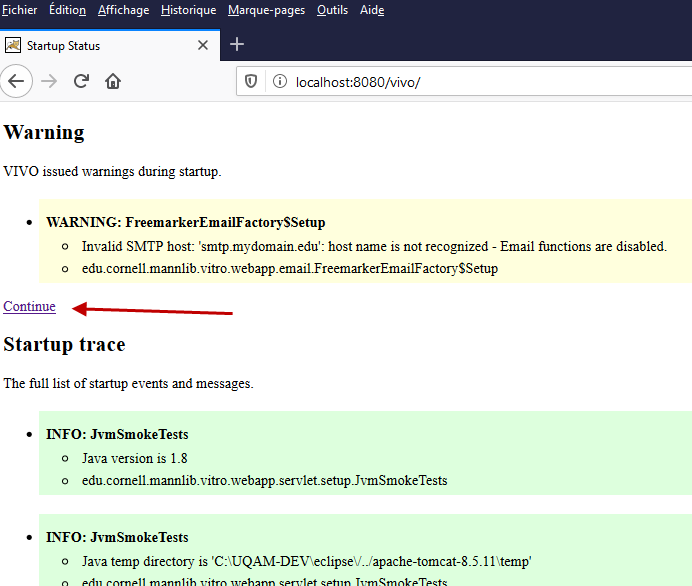Click the Forward arrow button

point(49,81)
